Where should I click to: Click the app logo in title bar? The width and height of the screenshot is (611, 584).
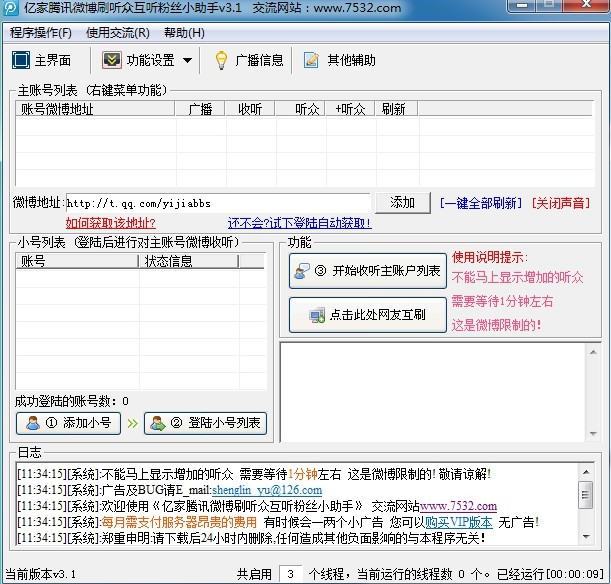[10, 8]
